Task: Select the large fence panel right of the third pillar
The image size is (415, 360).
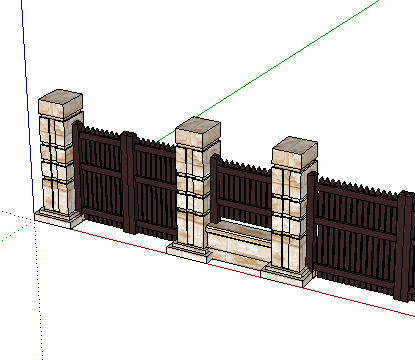Action: click(356, 237)
